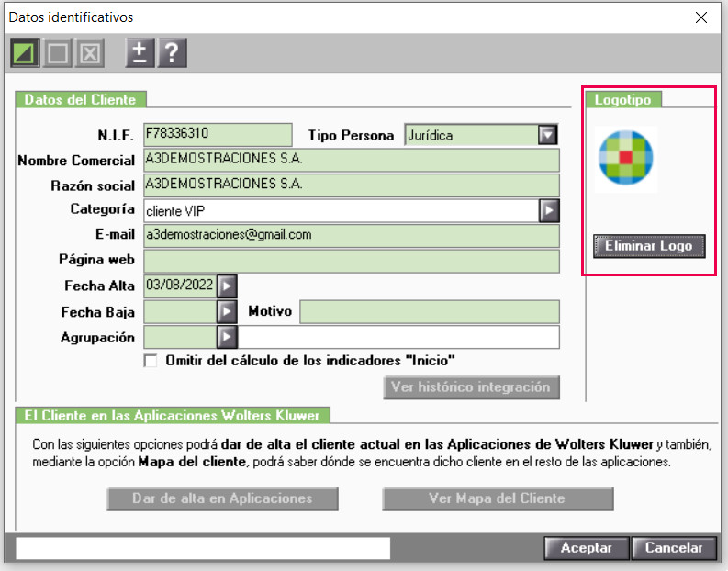Click the crossed-box toolbar icon
728x571 pixels.
tap(90, 53)
